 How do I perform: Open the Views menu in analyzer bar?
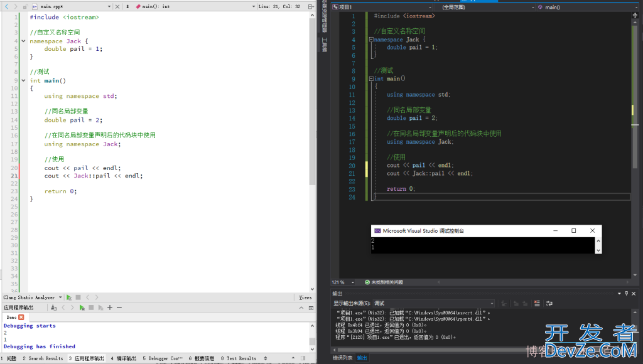305,297
